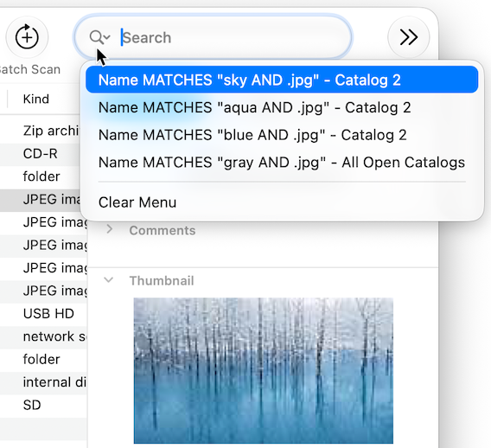
Task: Select the internal disk row
Action: (43, 382)
